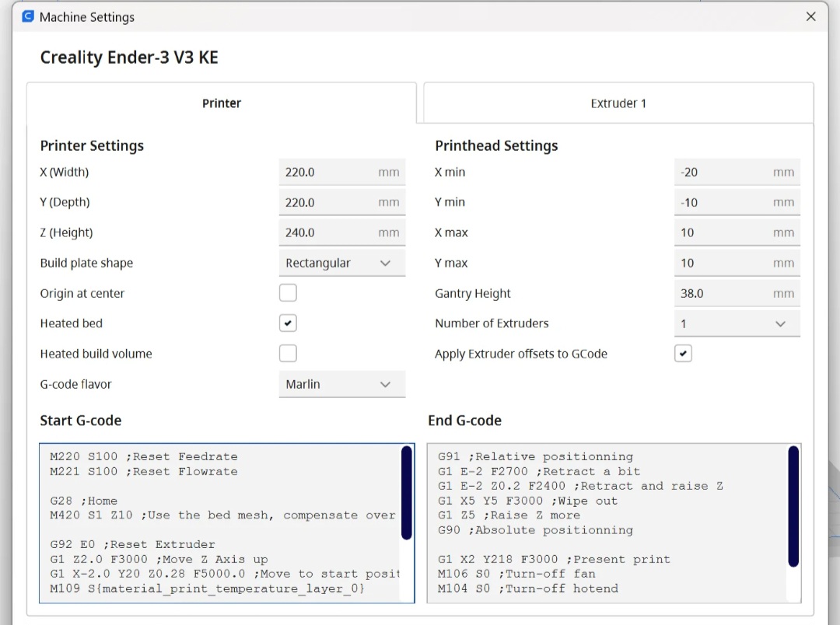Click 'G1 Z5 ;Raise Z more' line

[x=509, y=515]
